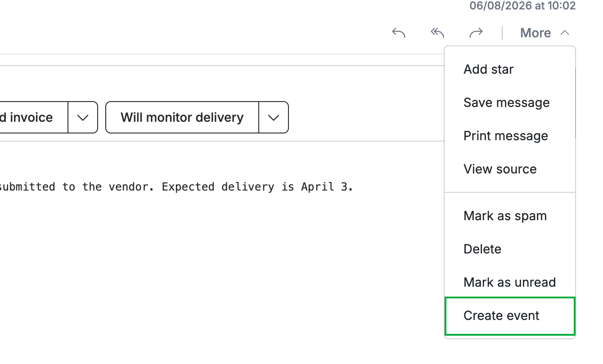Collapse the More menu via its up chevron
This screenshot has height=364, width=603.
tap(565, 33)
